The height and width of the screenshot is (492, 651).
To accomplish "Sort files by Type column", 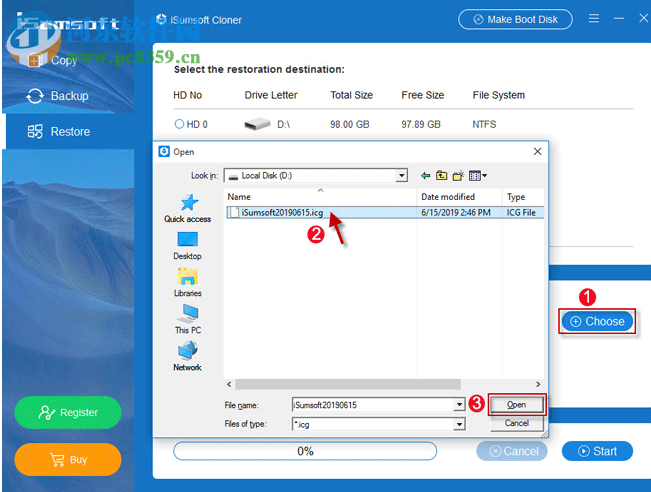I will (523, 197).
